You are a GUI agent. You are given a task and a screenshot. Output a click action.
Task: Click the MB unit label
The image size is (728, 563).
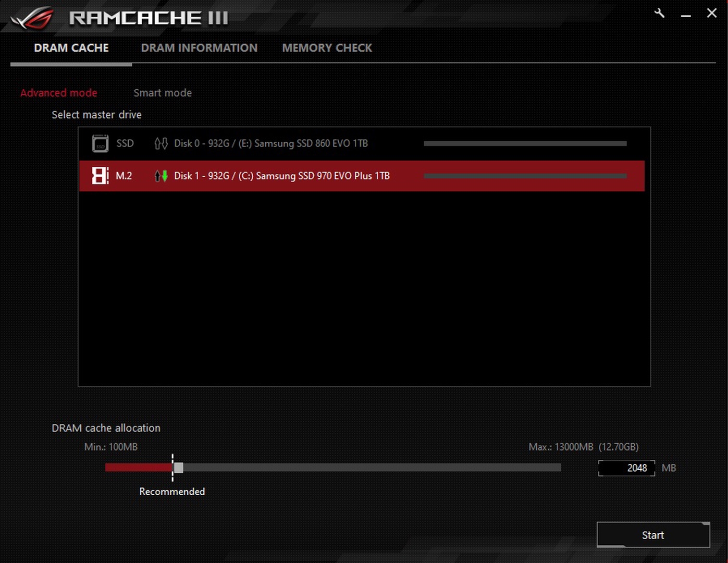pyautogui.click(x=669, y=468)
